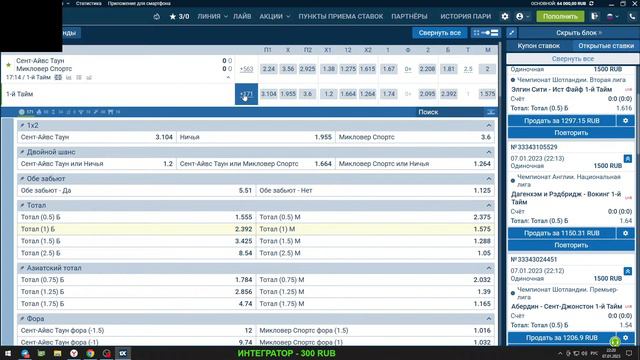Toggle the grid/list view switch

[486, 33]
